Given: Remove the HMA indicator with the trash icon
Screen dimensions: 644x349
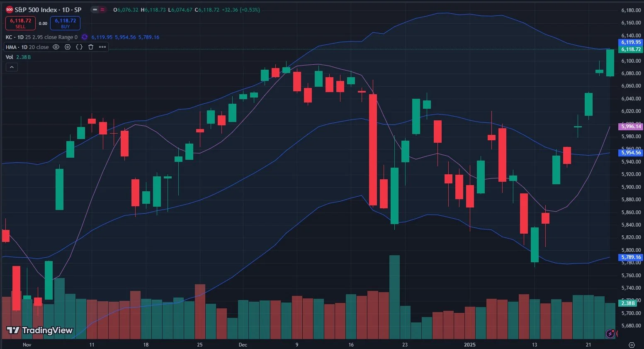Looking at the screenshot, I should click(91, 47).
